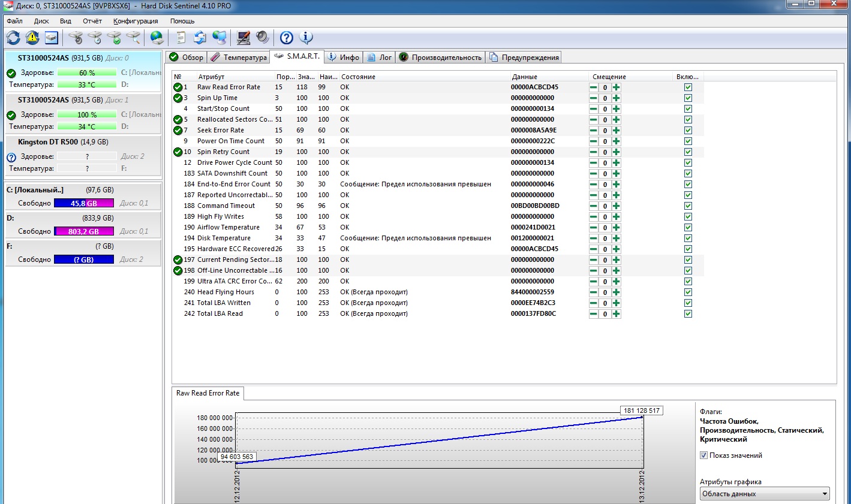Viewport: 851px width, 504px height.
Task: Open the Вид menu
Action: tap(65, 21)
